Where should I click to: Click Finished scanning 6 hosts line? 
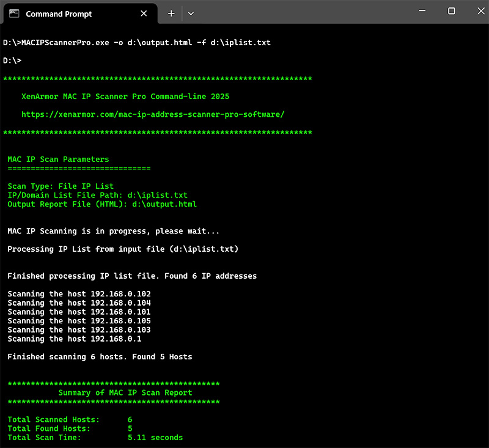[x=100, y=357]
